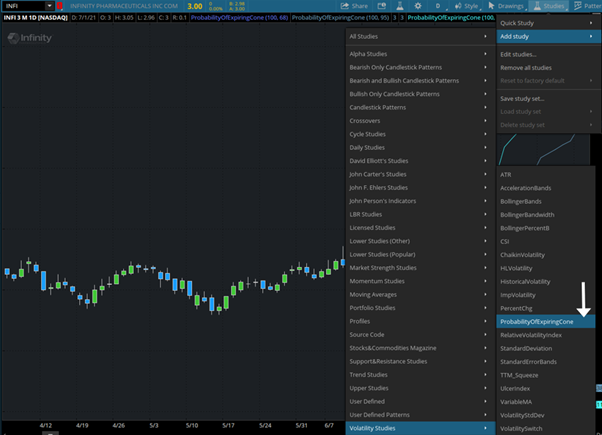The image size is (602, 435).
Task: Add the TTM_Squeeze study
Action: coord(546,375)
